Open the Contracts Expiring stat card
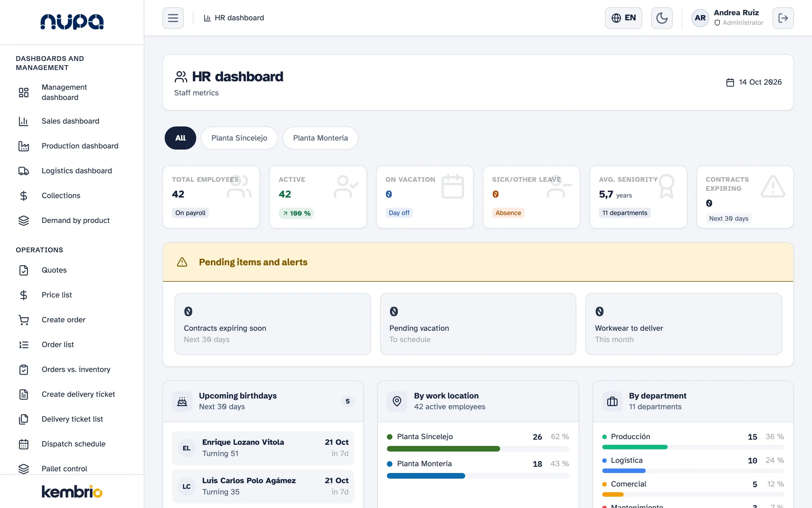 click(745, 197)
